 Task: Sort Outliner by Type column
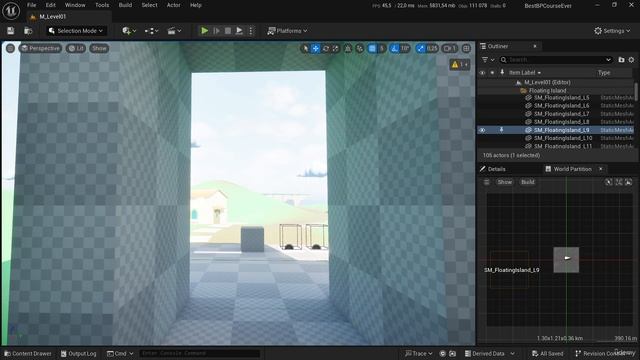click(604, 73)
